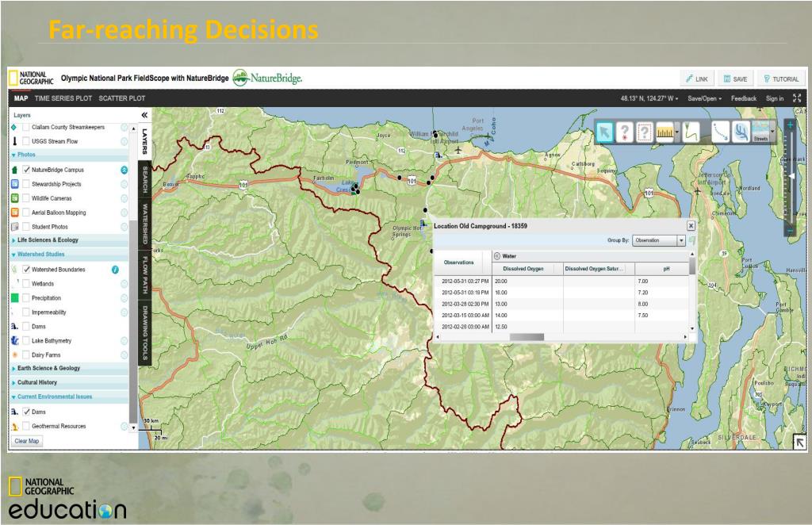Choose the yellow ruler measure tool
The height and width of the screenshot is (525, 812).
point(665,132)
